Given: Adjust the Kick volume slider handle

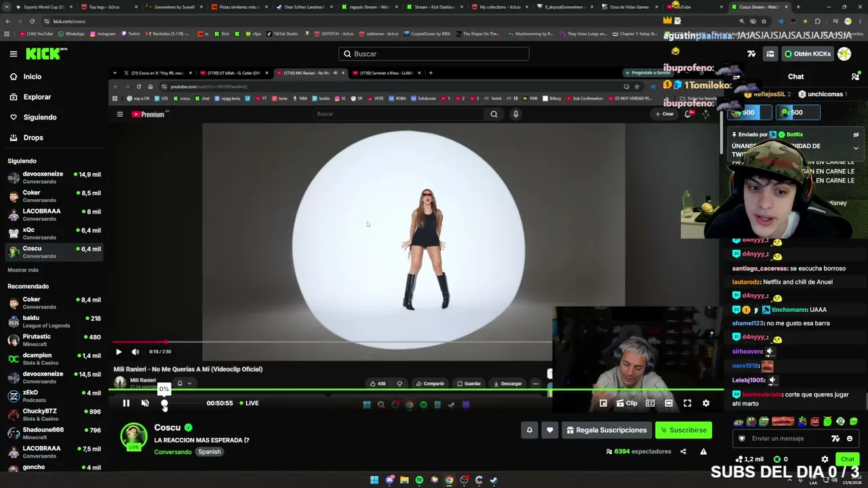Looking at the screenshot, I should click(164, 403).
